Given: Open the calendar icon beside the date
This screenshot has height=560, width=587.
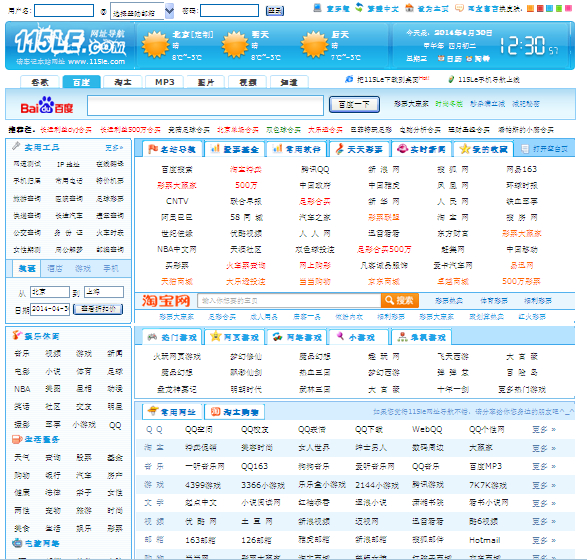Looking at the screenshot, I should [x=441, y=59].
